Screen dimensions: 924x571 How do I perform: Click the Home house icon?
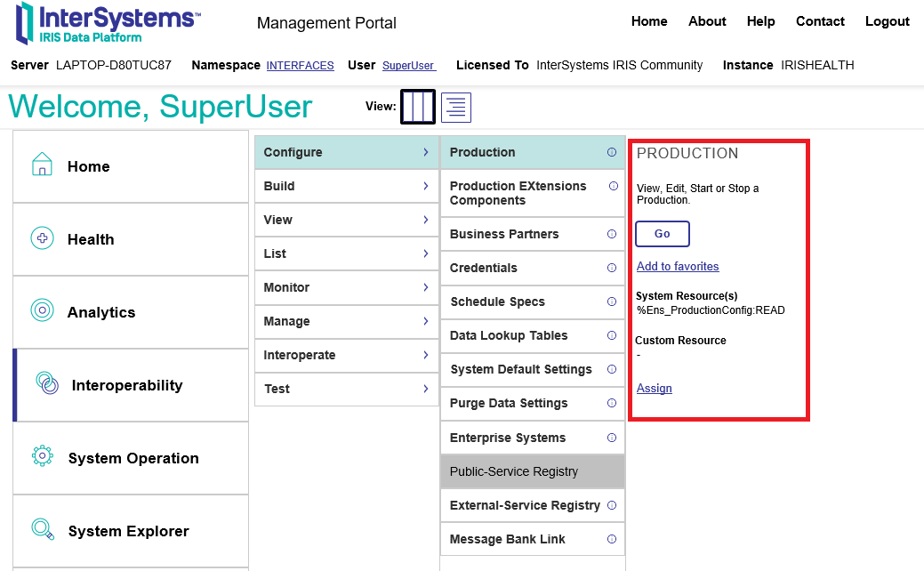(x=42, y=164)
